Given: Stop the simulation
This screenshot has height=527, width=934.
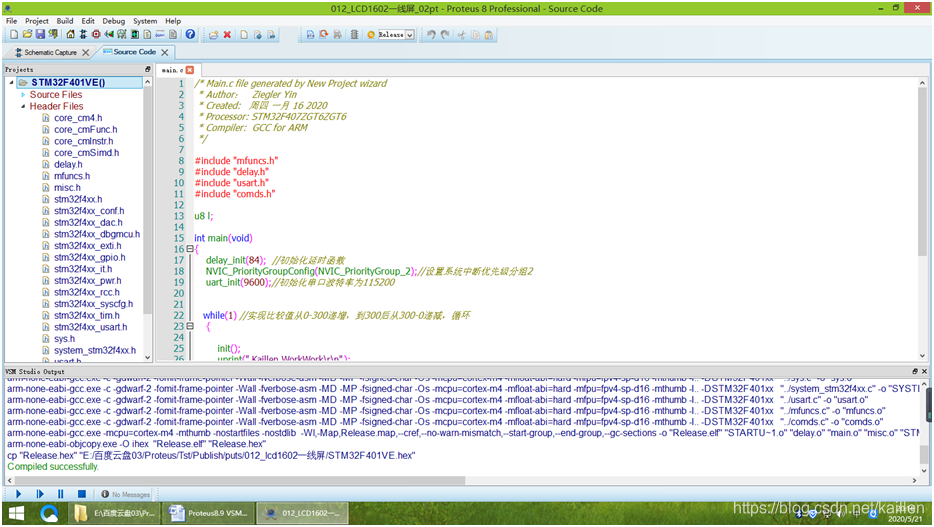Looking at the screenshot, I should 82,494.
